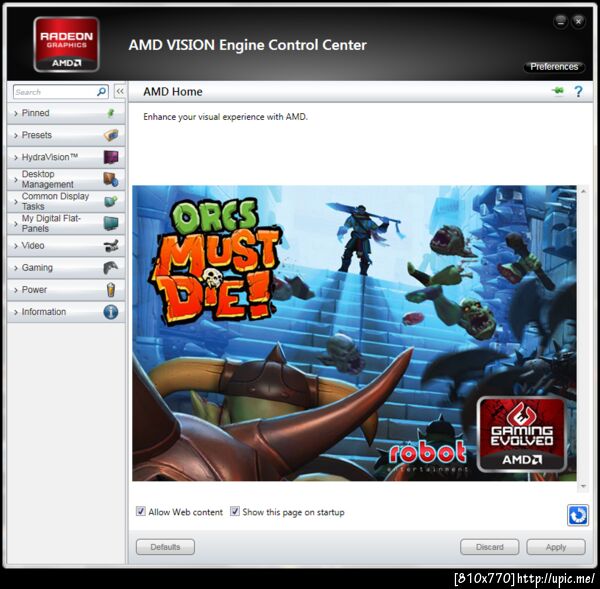600x589 pixels.
Task: Click the Robot Entertainment logo
Action: tap(427, 454)
